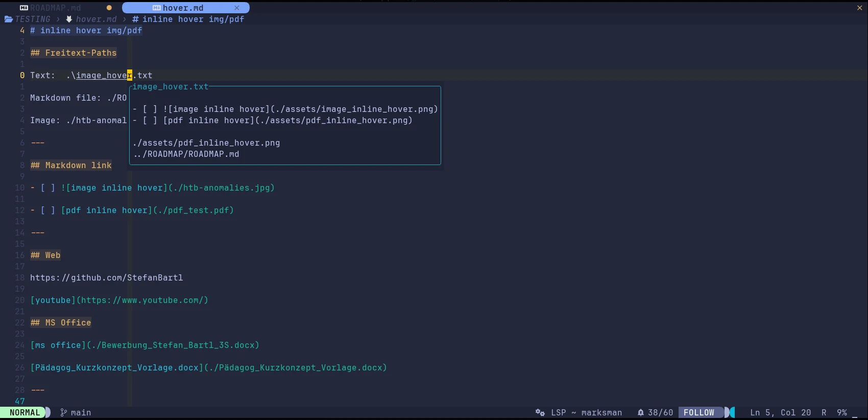868x420 pixels.
Task: Click the markdown icon on ROADMAP.md tab
Action: [23, 8]
